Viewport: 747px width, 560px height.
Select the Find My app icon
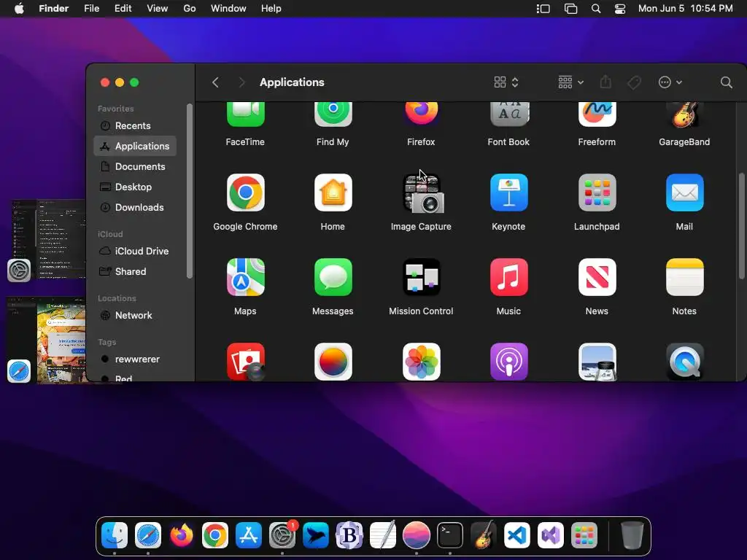[x=333, y=114]
